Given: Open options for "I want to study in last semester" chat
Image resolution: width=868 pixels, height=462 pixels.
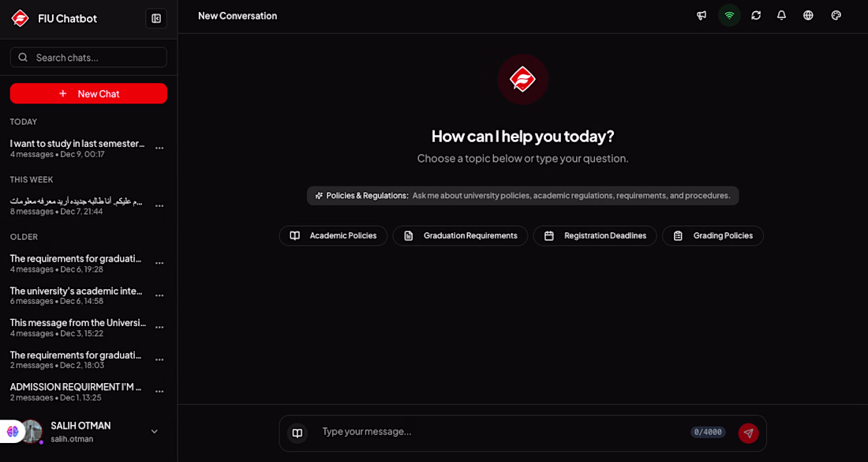Looking at the screenshot, I should pyautogui.click(x=159, y=148).
